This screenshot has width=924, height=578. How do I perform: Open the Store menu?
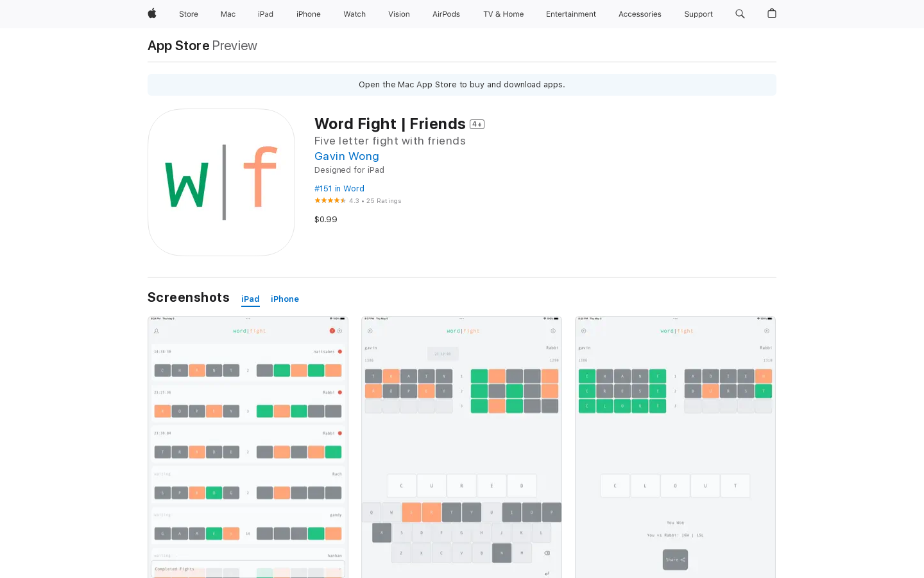189,14
